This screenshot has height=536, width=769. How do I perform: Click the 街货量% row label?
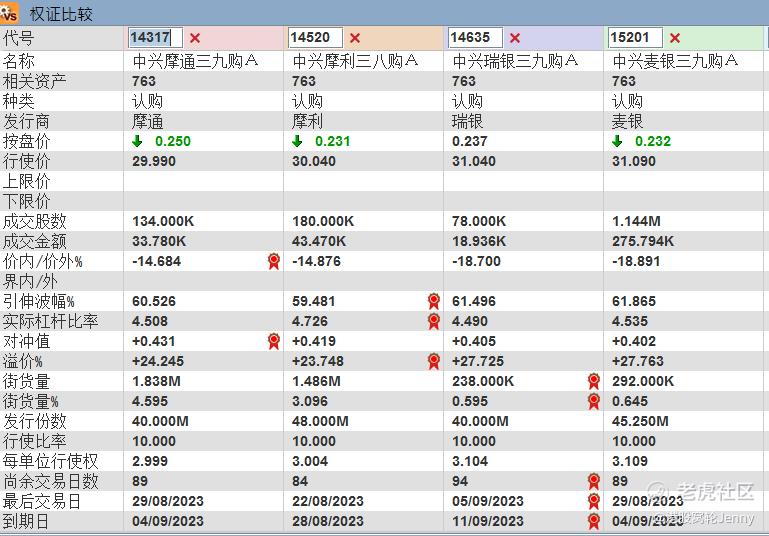coord(30,402)
